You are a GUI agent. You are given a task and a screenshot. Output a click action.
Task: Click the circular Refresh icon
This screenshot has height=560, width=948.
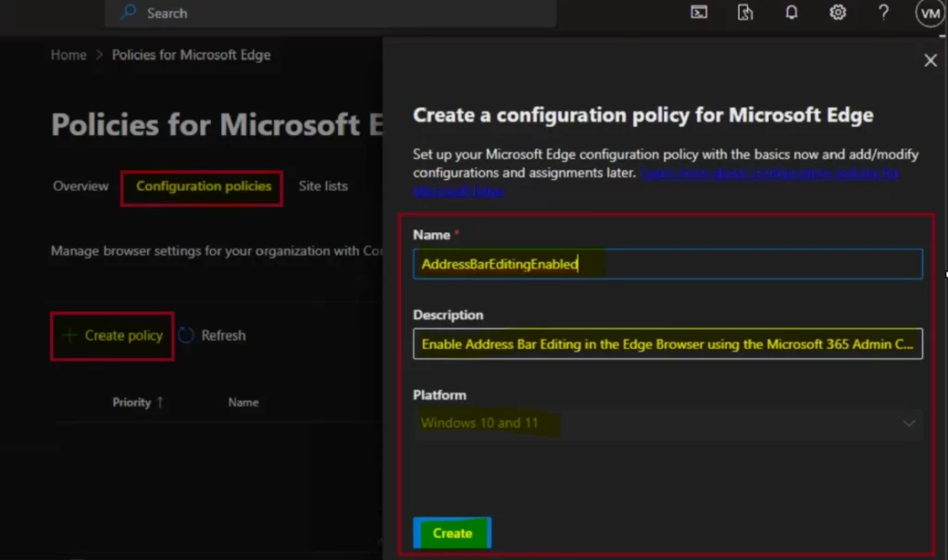(186, 335)
